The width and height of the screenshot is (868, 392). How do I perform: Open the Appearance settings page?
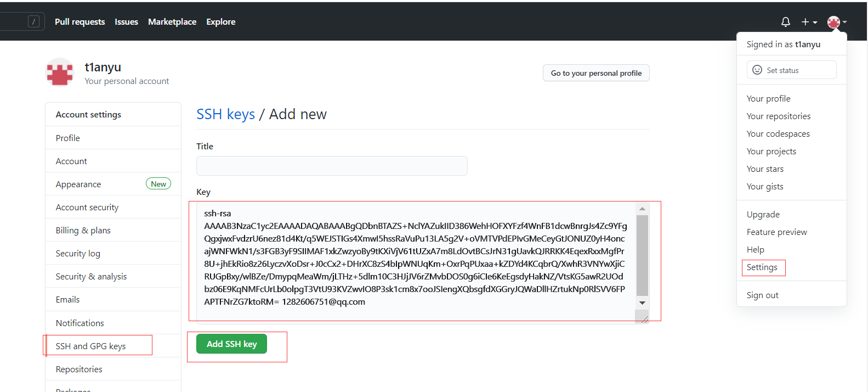pos(78,184)
